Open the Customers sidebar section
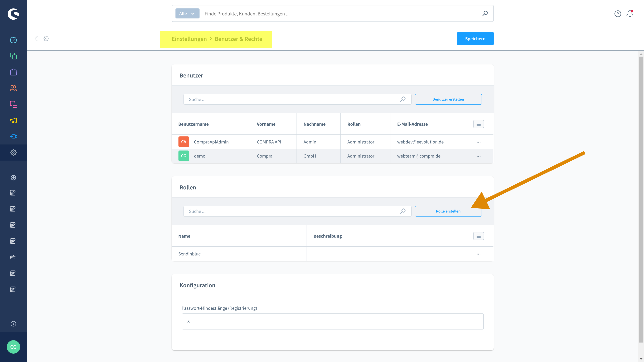644x362 pixels. (13, 88)
